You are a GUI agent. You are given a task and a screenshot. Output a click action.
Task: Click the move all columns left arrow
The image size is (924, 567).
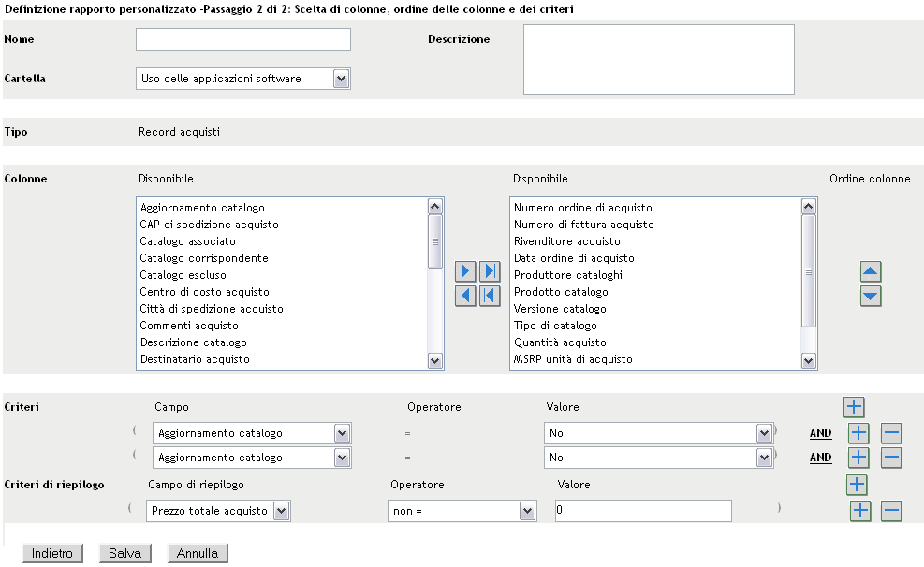490,296
